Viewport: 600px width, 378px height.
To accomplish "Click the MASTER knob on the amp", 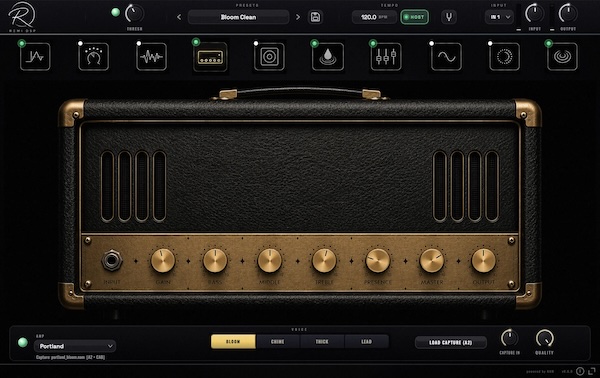I will pyautogui.click(x=432, y=261).
